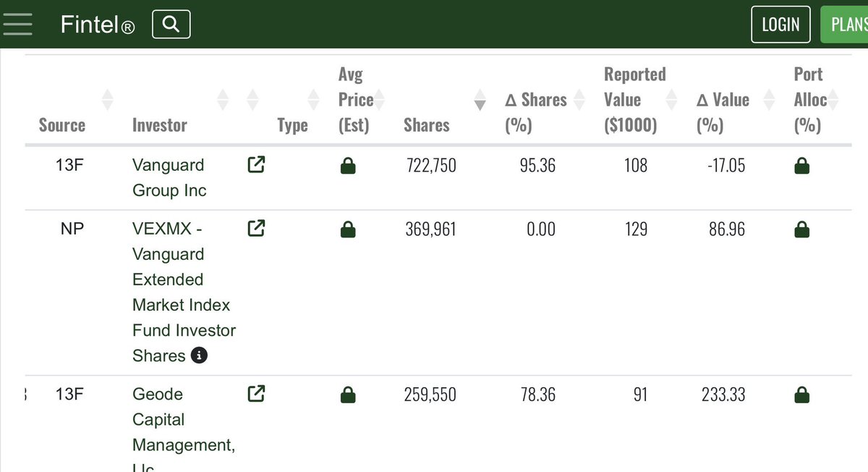
Task: Sort by Reported Value ($1000) arrows
Action: (x=671, y=100)
